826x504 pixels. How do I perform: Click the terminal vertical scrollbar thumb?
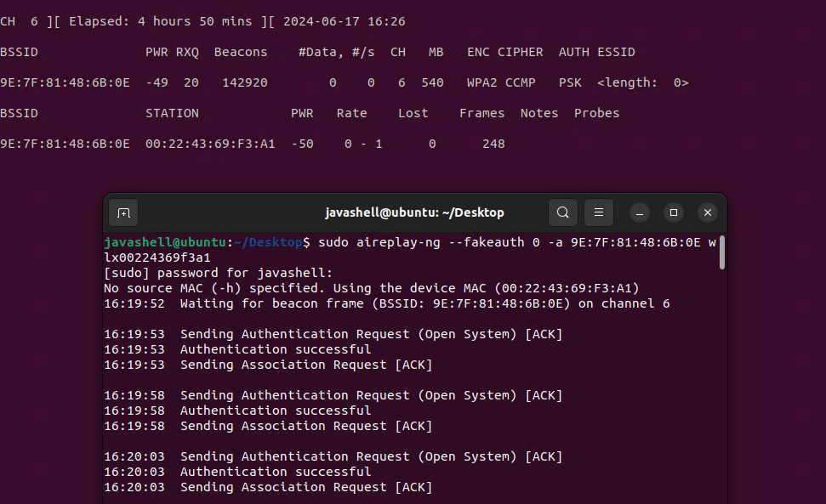[x=721, y=252]
